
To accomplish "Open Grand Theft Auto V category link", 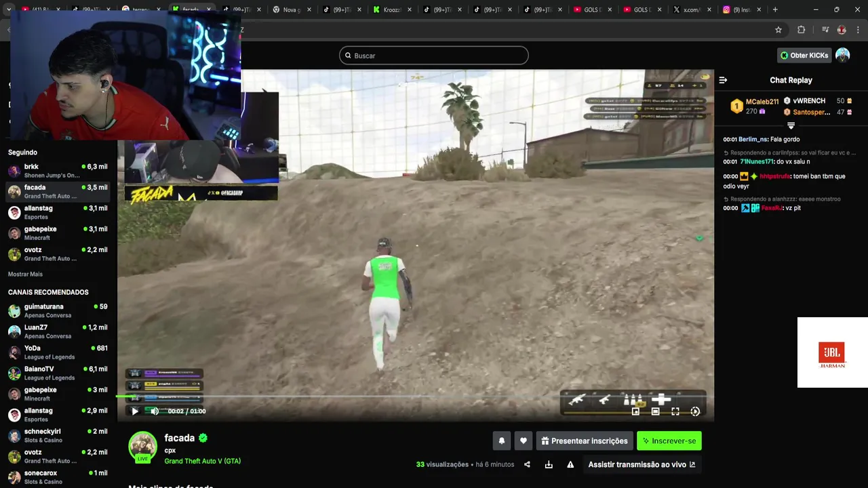I will [x=202, y=461].
